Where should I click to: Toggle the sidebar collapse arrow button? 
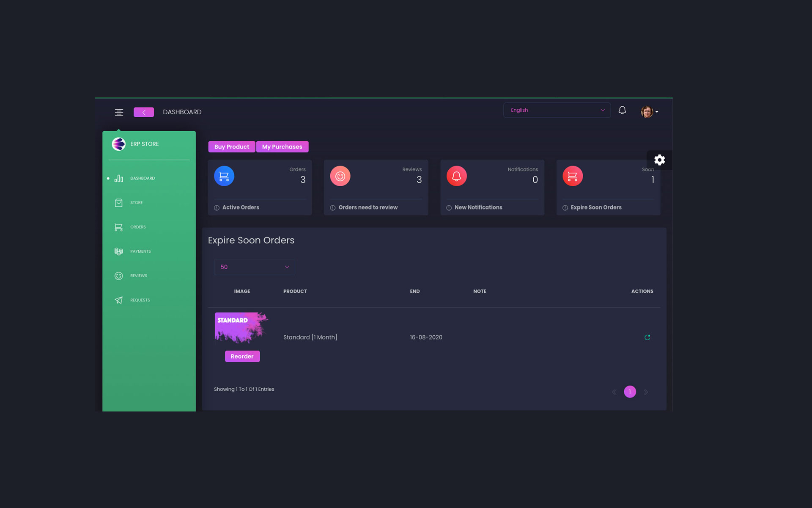pyautogui.click(x=144, y=112)
